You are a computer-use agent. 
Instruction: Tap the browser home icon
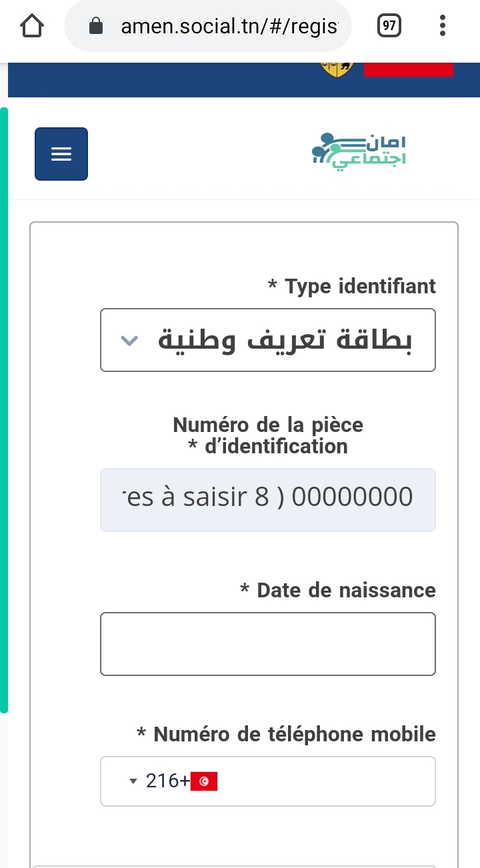[x=32, y=26]
